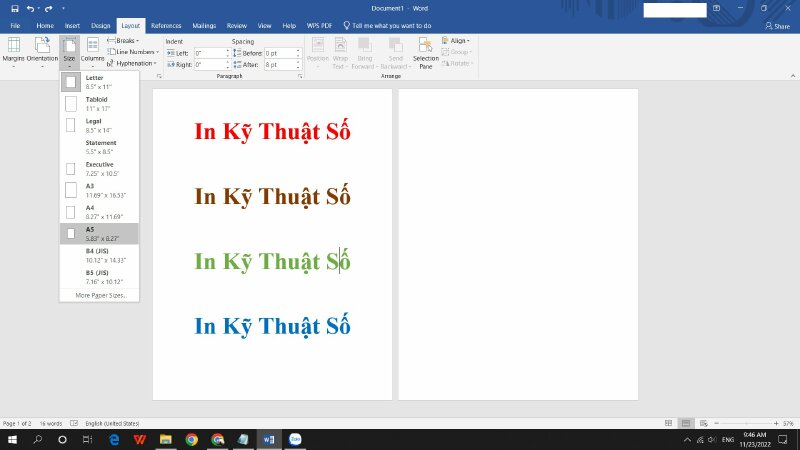Open the Paragraph settings dialog launcher
The width and height of the screenshot is (800, 450).
click(300, 76)
